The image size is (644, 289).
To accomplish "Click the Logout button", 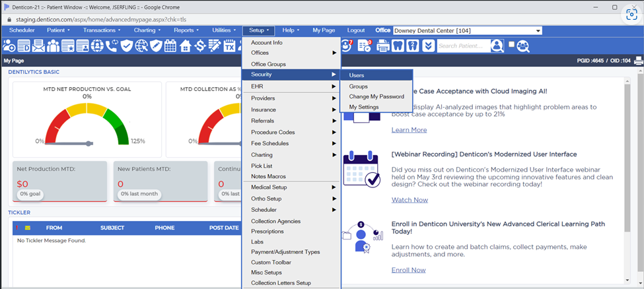I will 355,30.
